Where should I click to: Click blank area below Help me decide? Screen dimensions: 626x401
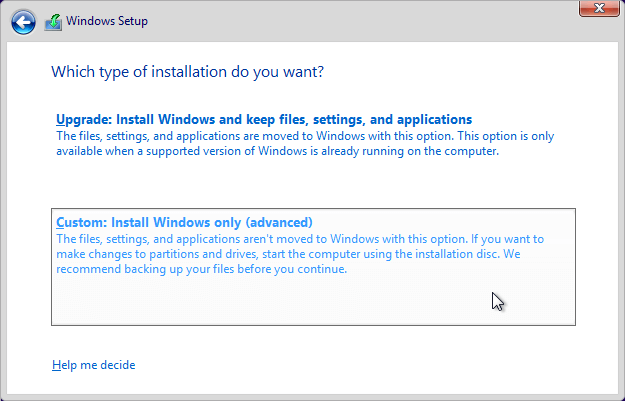300,386
